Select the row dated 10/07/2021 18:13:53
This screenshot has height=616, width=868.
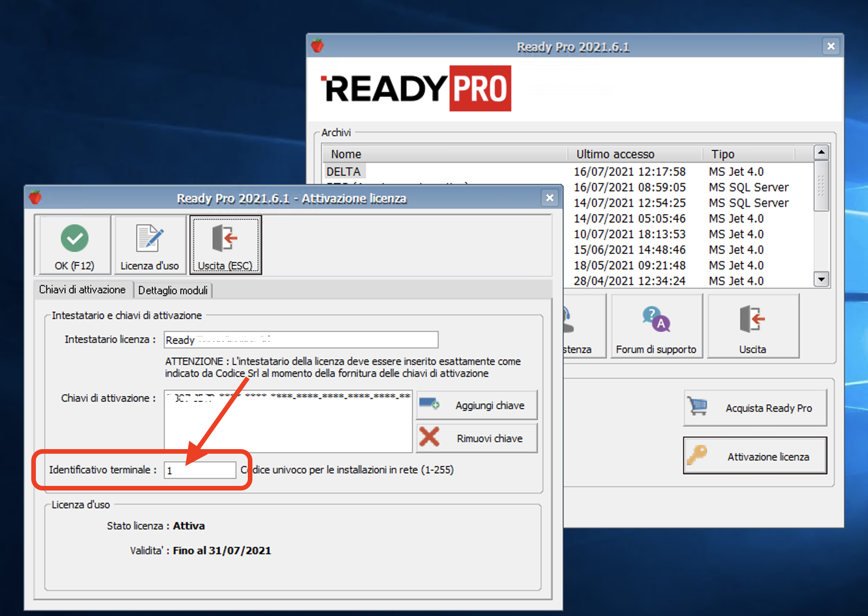(689, 234)
